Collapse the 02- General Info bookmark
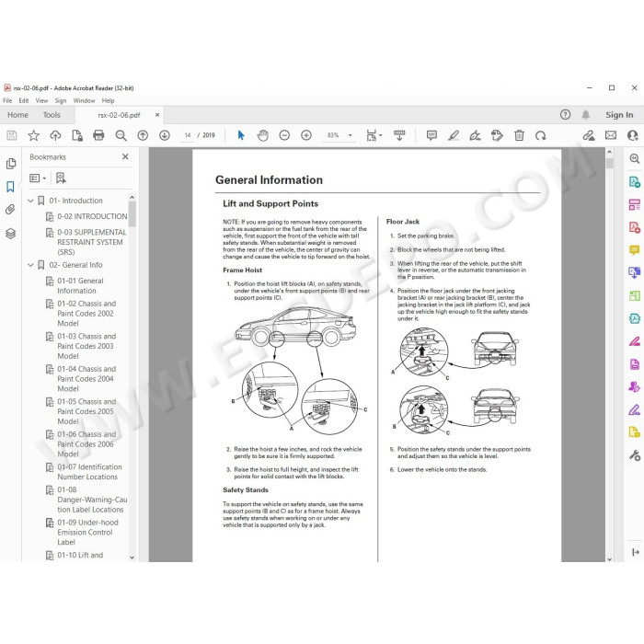 (x=30, y=265)
